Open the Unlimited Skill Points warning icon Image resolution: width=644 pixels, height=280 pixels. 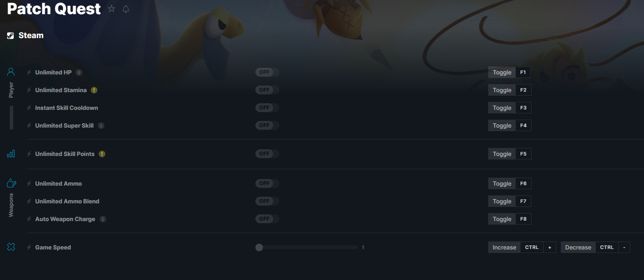102,154
